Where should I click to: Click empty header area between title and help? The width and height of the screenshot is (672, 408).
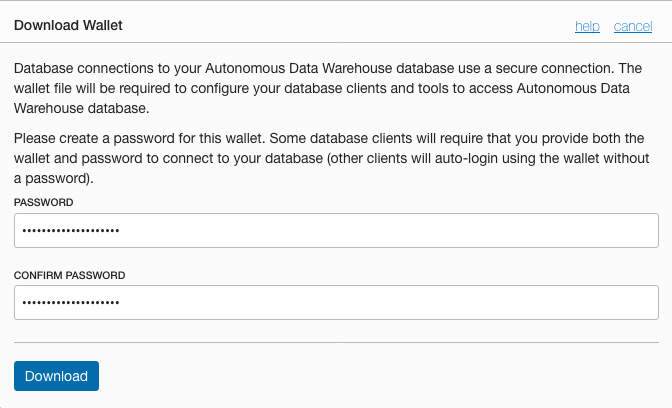(350, 26)
